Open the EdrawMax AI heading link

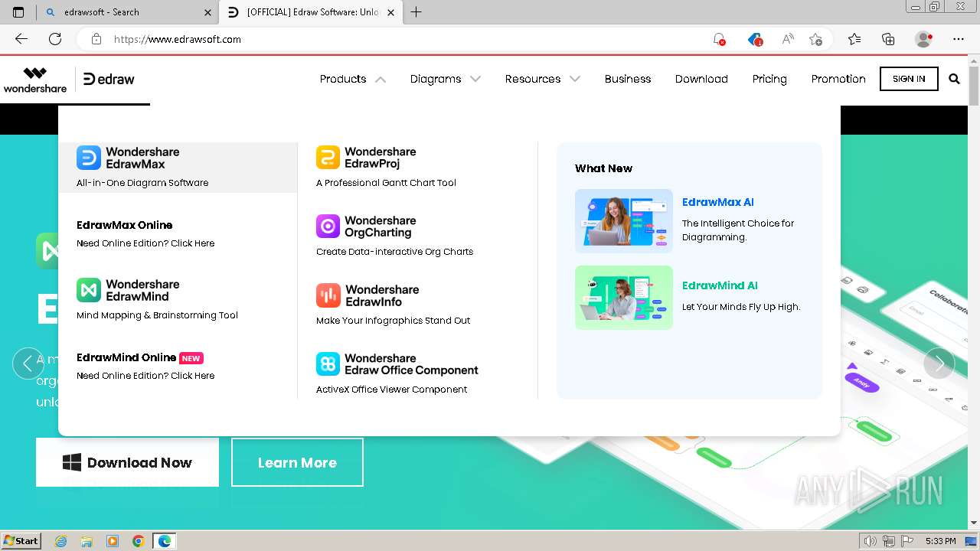(718, 202)
